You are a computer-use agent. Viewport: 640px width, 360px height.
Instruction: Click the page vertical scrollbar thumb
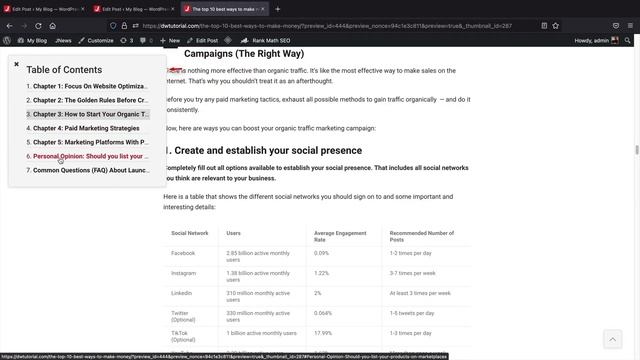tap(637, 150)
